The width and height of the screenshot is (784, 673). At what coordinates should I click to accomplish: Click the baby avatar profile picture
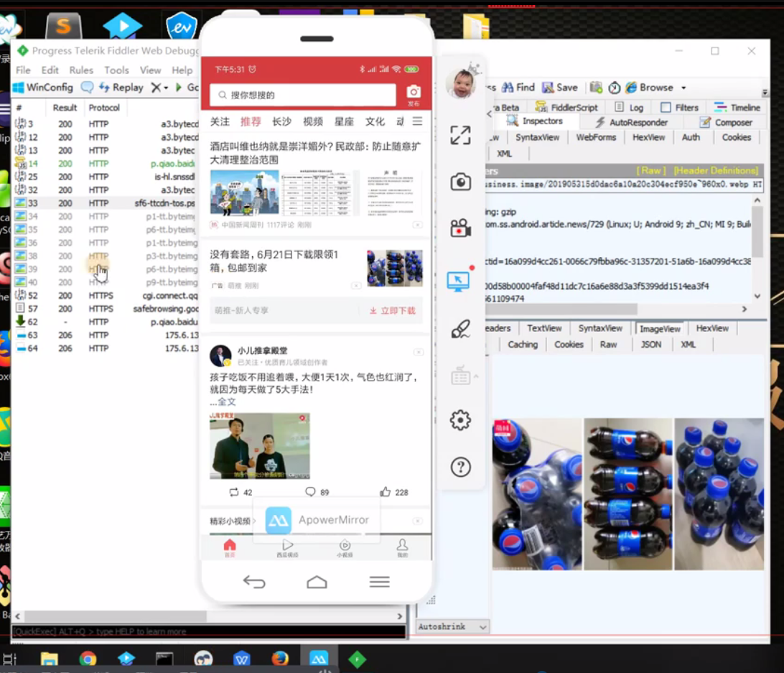(460, 83)
